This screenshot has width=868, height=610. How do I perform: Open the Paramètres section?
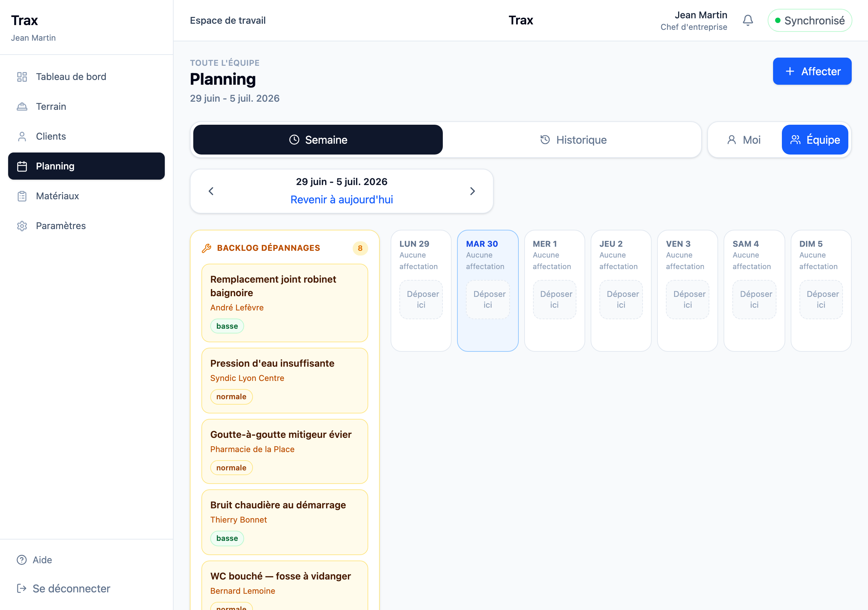tap(86, 226)
